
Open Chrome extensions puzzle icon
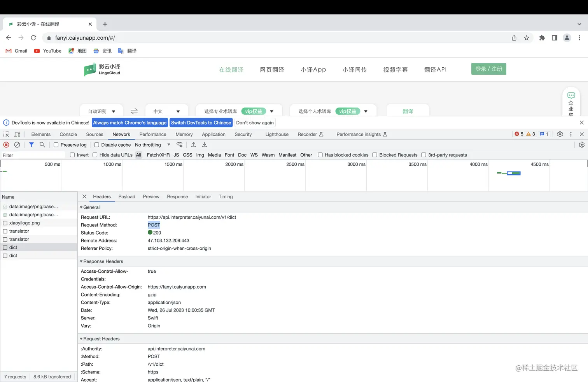pos(542,38)
